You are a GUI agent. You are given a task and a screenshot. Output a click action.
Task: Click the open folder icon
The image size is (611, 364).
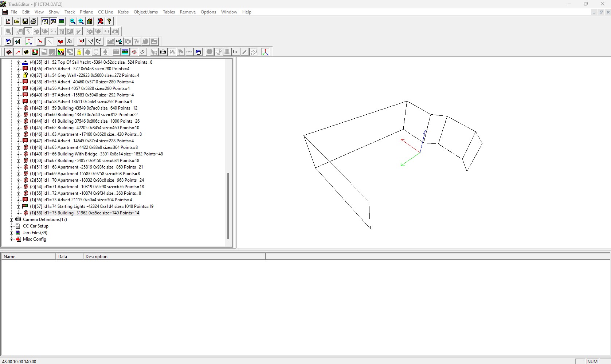pos(17,21)
